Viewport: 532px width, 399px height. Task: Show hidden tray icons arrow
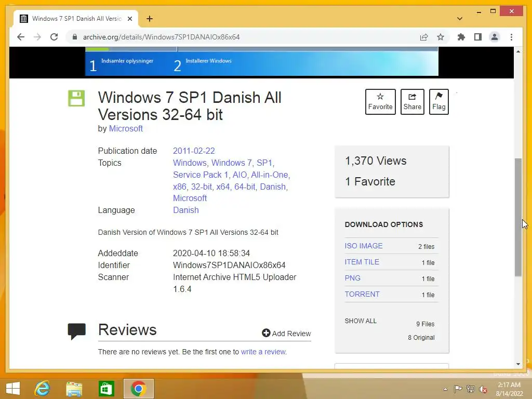click(445, 389)
